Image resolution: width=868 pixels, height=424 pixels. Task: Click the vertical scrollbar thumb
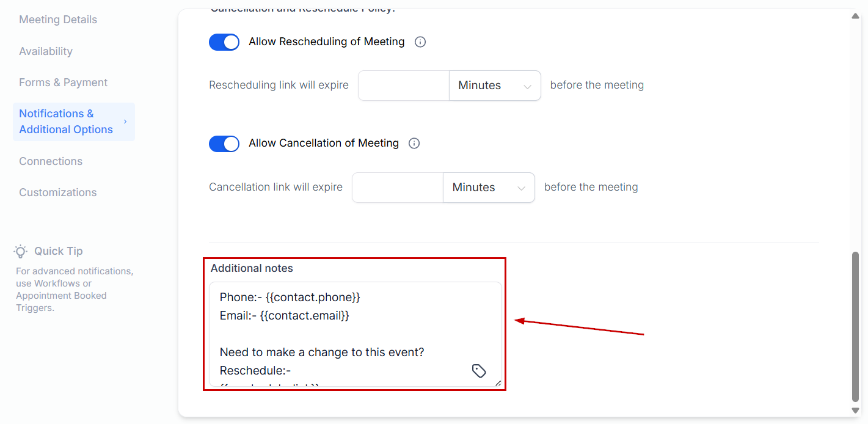pyautogui.click(x=855, y=327)
